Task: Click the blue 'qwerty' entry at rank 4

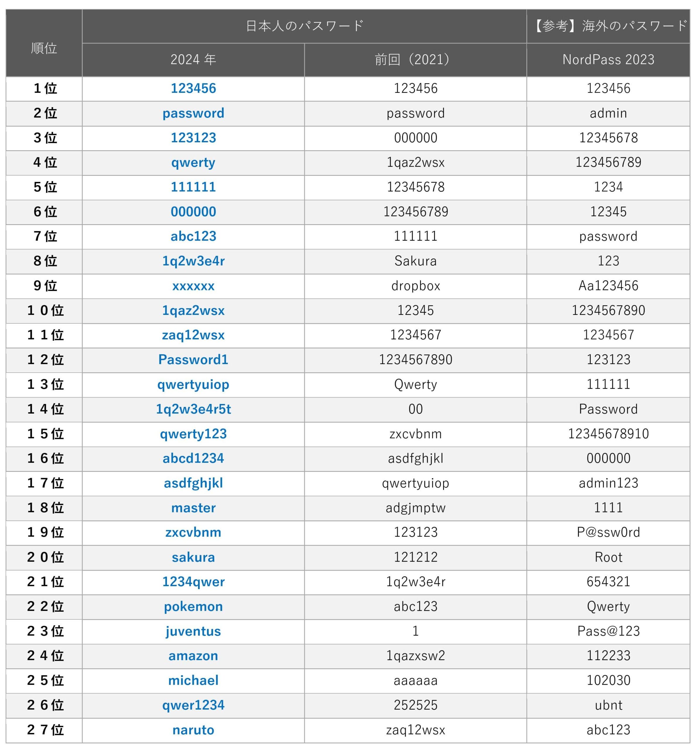Action: pos(193,163)
